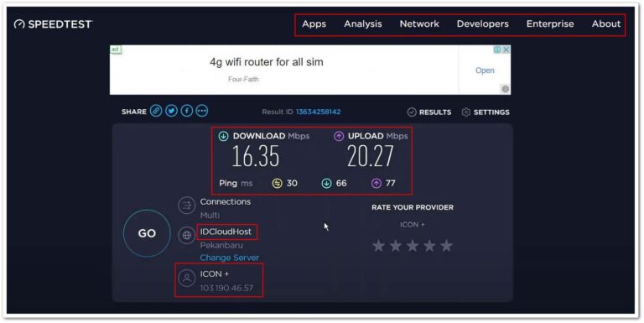644x323 pixels.
Task: Click the Four-Faith advertiser text
Action: [x=243, y=80]
